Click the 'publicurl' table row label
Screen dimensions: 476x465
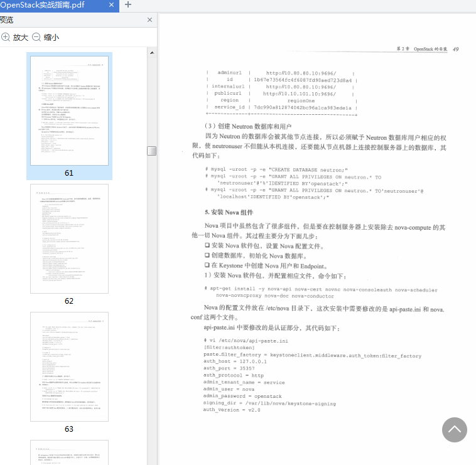(x=228, y=94)
